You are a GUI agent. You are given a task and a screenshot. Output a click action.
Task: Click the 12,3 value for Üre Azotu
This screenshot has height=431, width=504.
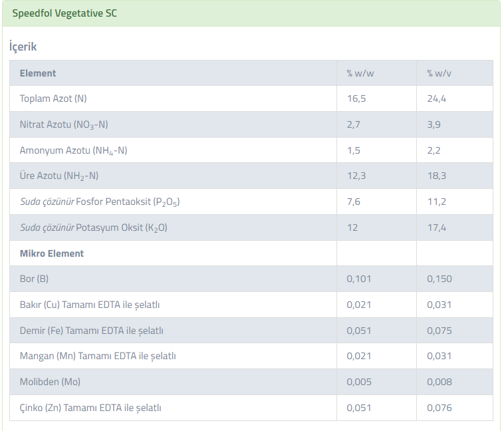click(356, 176)
